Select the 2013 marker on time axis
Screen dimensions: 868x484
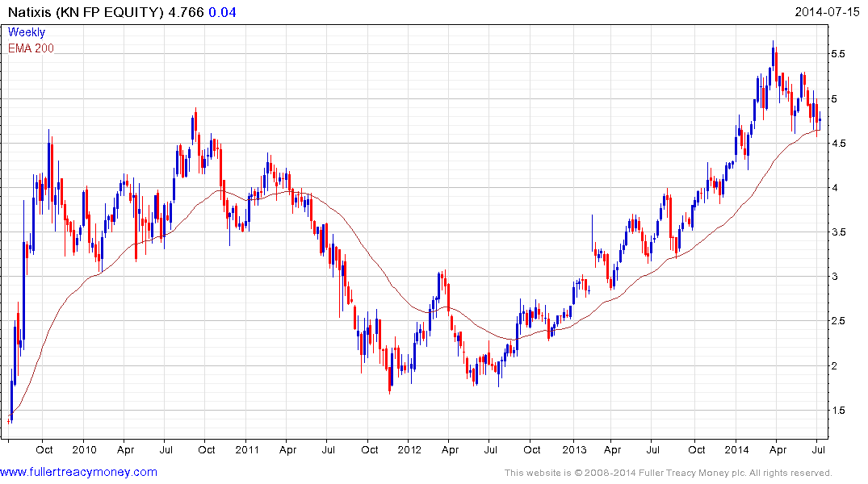[x=574, y=450]
